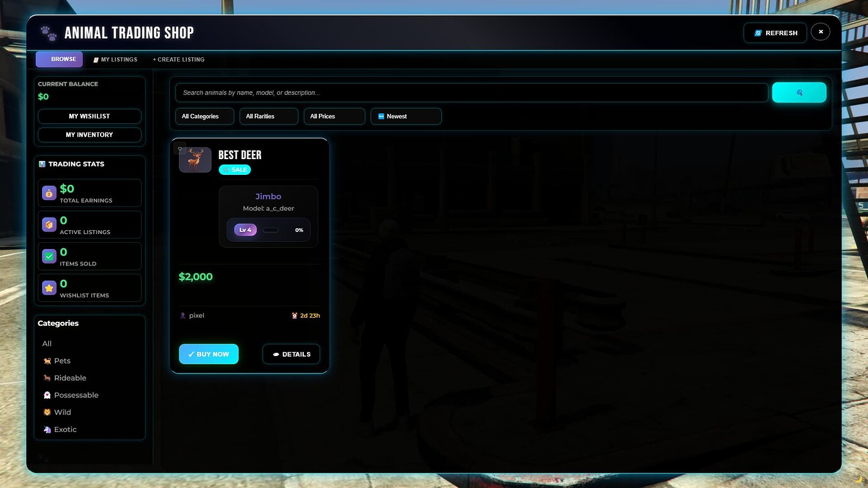The height and width of the screenshot is (488, 868).
Task: Open the All Prices dropdown
Action: (x=334, y=116)
